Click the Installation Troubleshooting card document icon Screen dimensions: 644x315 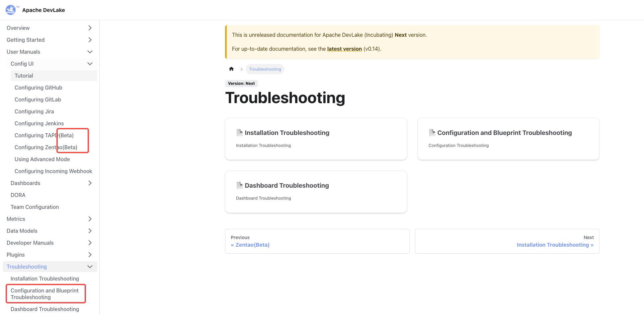239,133
